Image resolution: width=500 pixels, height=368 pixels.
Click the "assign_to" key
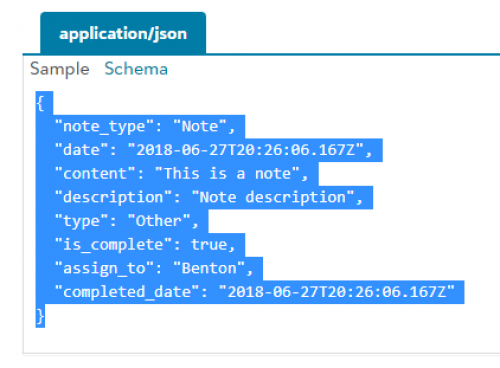coord(104,269)
